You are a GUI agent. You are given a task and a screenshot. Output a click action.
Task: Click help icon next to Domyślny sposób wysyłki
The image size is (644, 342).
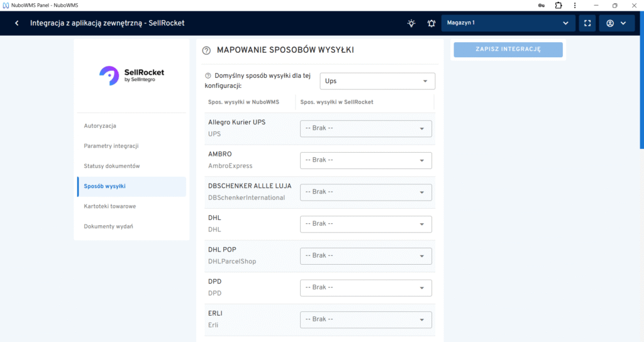tap(208, 76)
